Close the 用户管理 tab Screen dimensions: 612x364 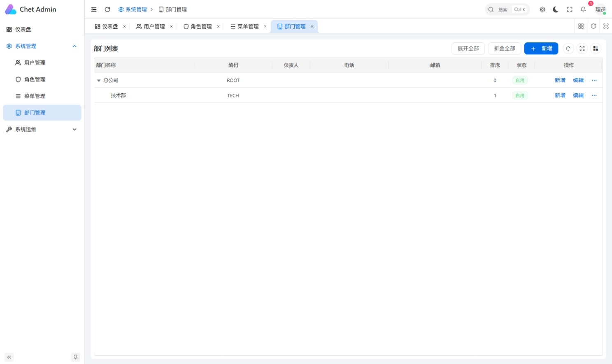coord(171,27)
